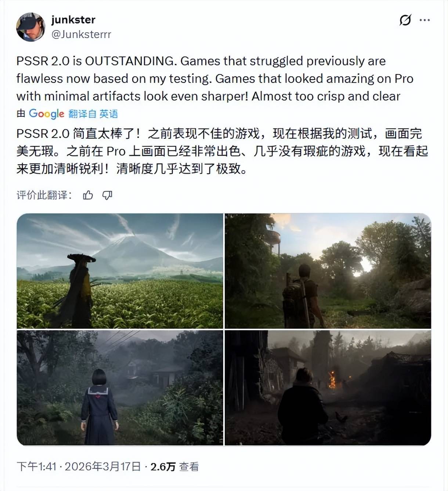Open the sunlit forest backpack character image

(328, 271)
